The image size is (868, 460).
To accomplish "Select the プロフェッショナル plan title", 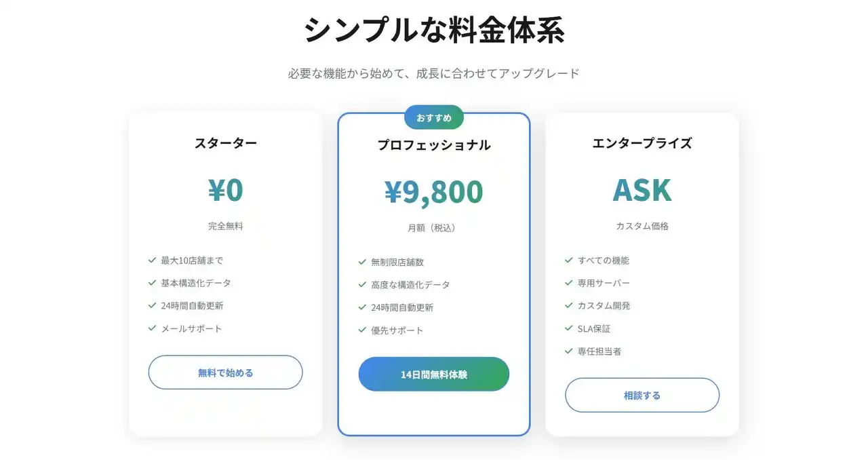I will pyautogui.click(x=434, y=145).
